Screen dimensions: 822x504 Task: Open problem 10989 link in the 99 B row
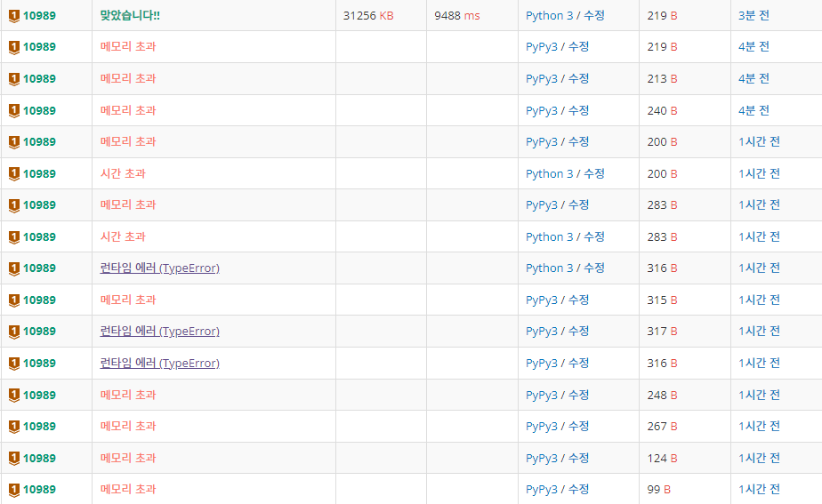click(39, 489)
